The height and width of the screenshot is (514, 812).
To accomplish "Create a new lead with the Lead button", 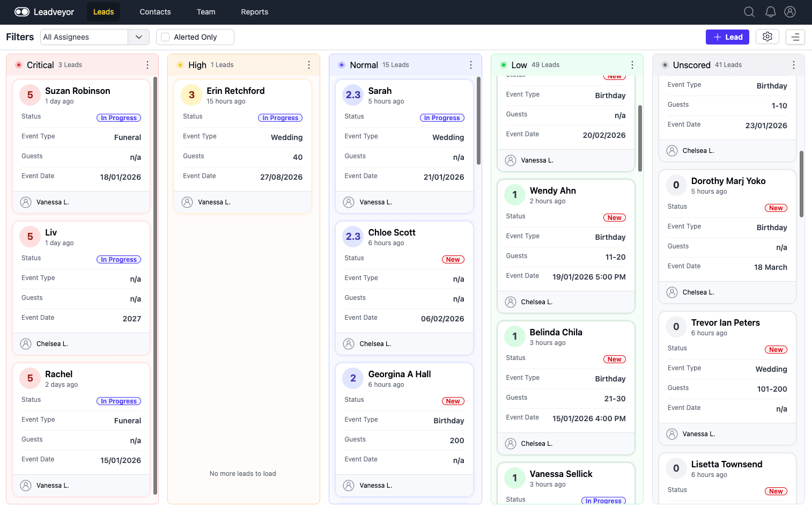I will pos(727,36).
